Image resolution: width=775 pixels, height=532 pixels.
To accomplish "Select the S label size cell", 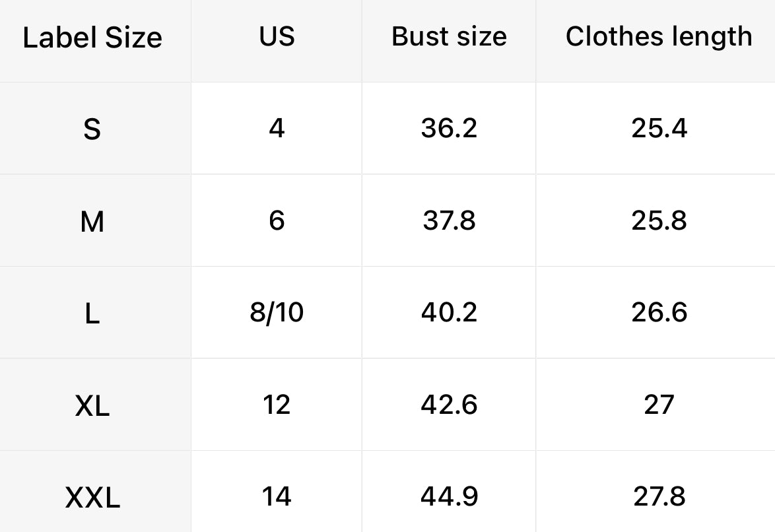I will coord(92,129).
